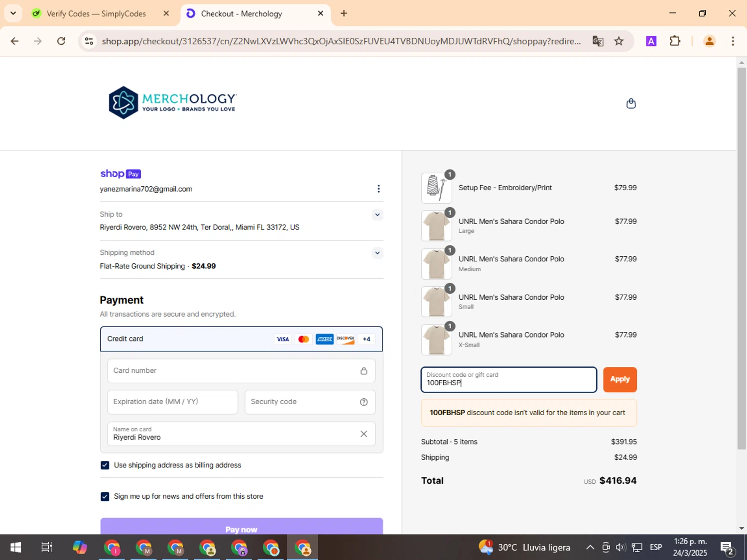Open Shop Pay account options menu
This screenshot has width=747, height=560.
378,189
